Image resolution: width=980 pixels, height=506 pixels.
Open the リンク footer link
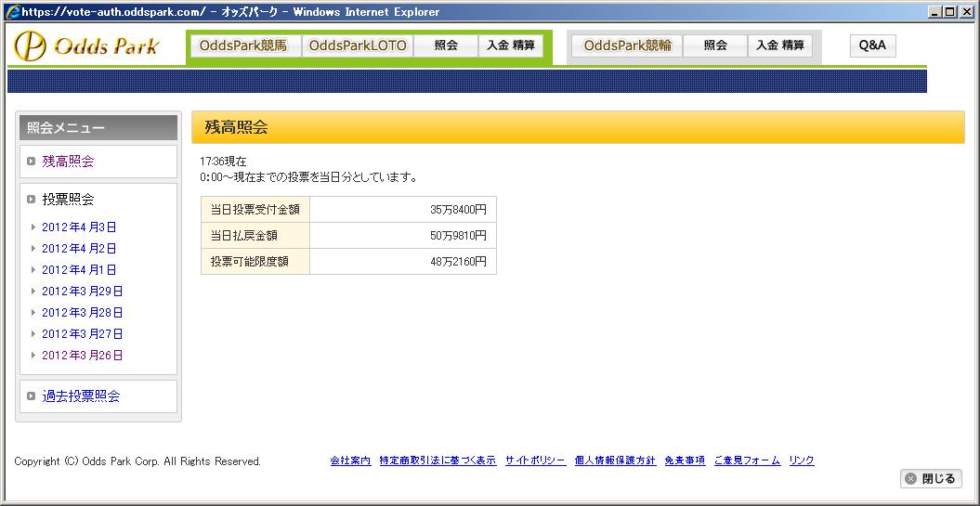[802, 461]
